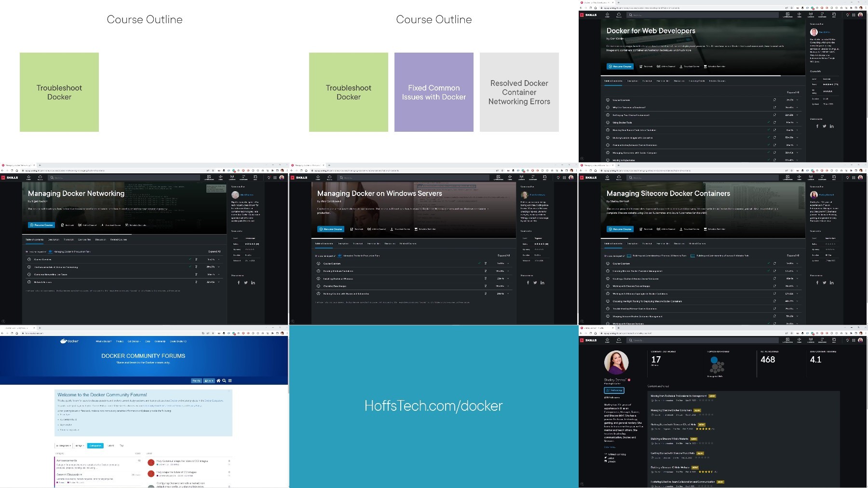Switch to Latest on Docker forums
This screenshot has width=868, height=488.
click(111, 446)
